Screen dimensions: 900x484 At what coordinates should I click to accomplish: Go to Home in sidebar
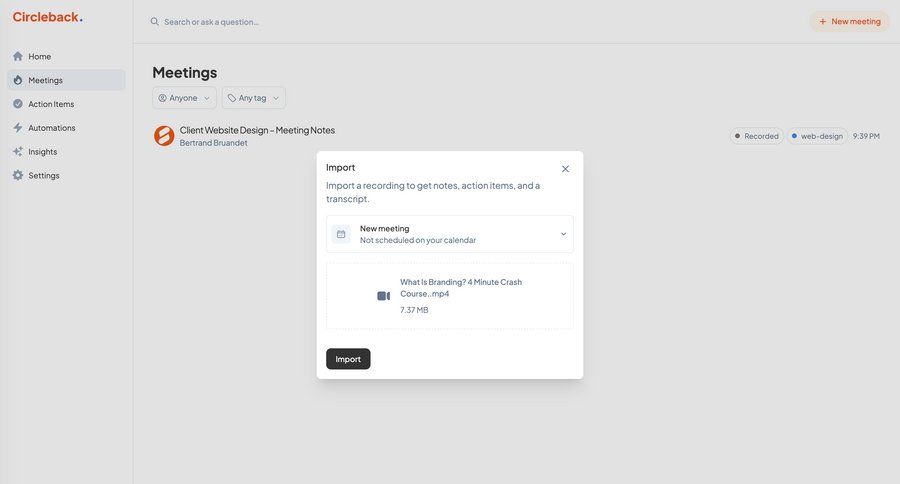click(x=40, y=57)
